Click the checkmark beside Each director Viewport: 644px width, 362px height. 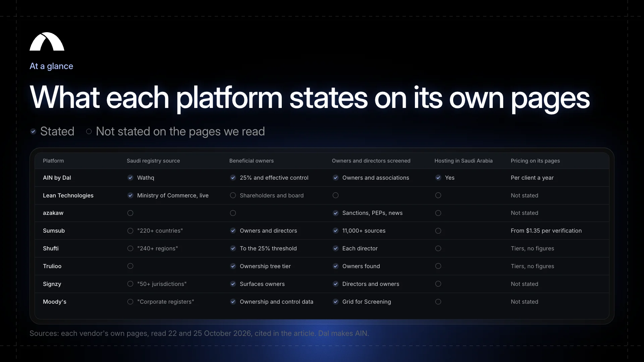pos(336,248)
